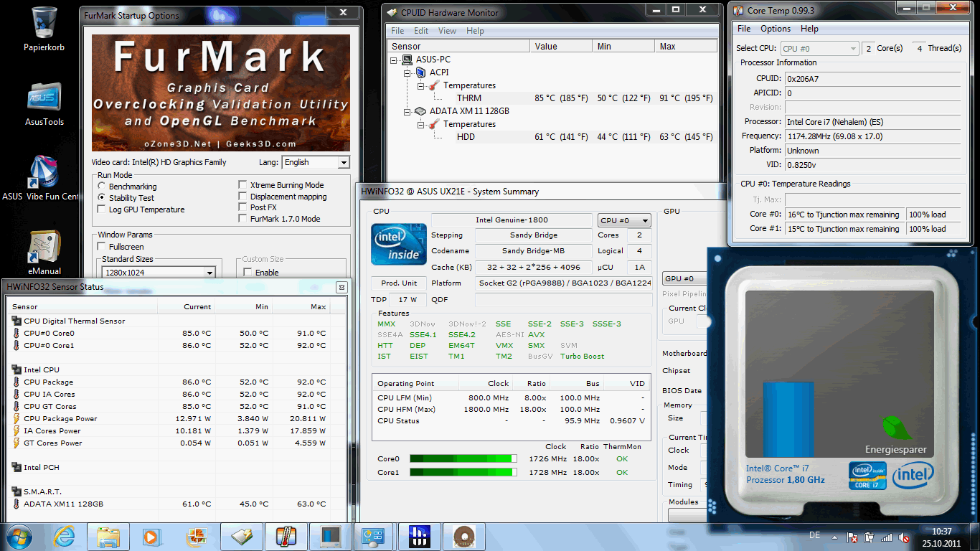Image resolution: width=980 pixels, height=551 pixels.
Task: Click the blue CPU bar on Intel gadget
Action: click(788, 419)
